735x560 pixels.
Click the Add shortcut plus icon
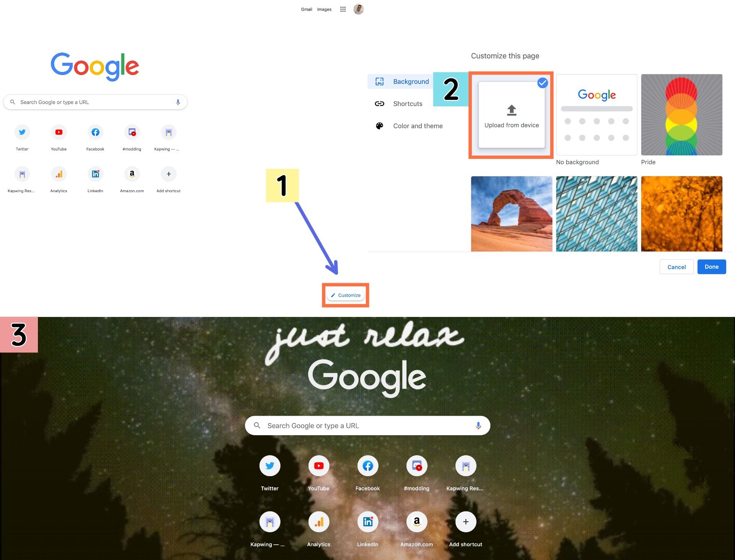168,173
